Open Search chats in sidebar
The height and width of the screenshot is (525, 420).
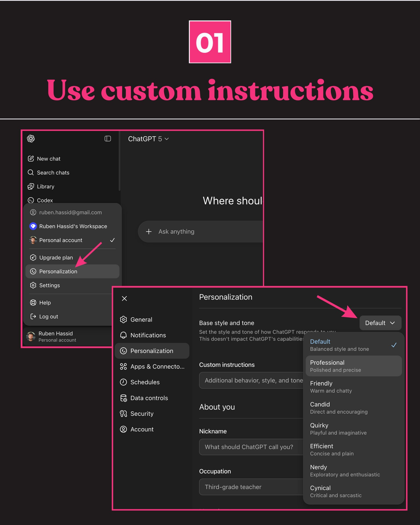click(x=71, y=173)
